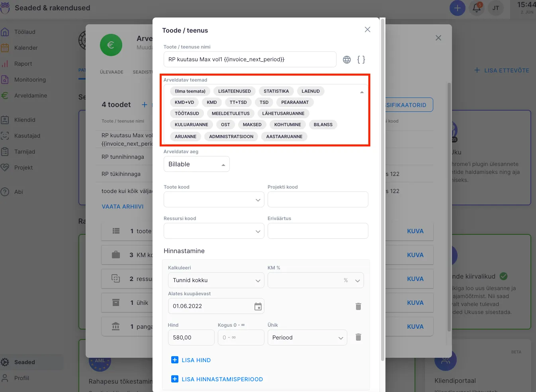Screen dimensions: 536x392
Task: Toggle the KMD+VD topic chip
Action: coord(184,102)
